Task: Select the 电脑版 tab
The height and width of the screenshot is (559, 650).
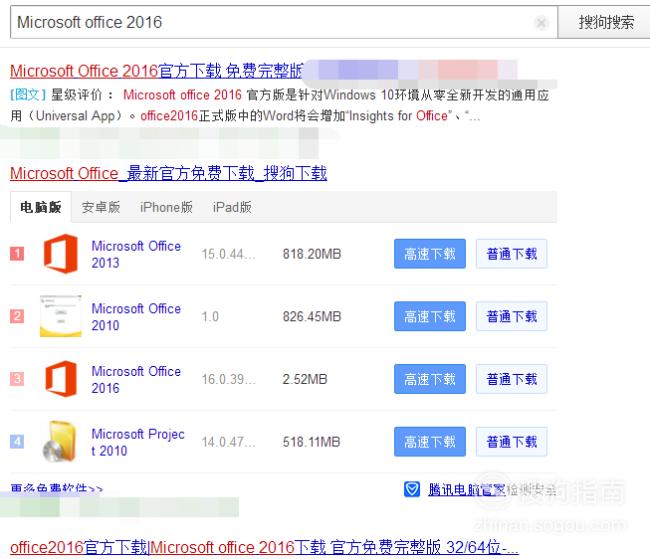Action: pos(41,207)
